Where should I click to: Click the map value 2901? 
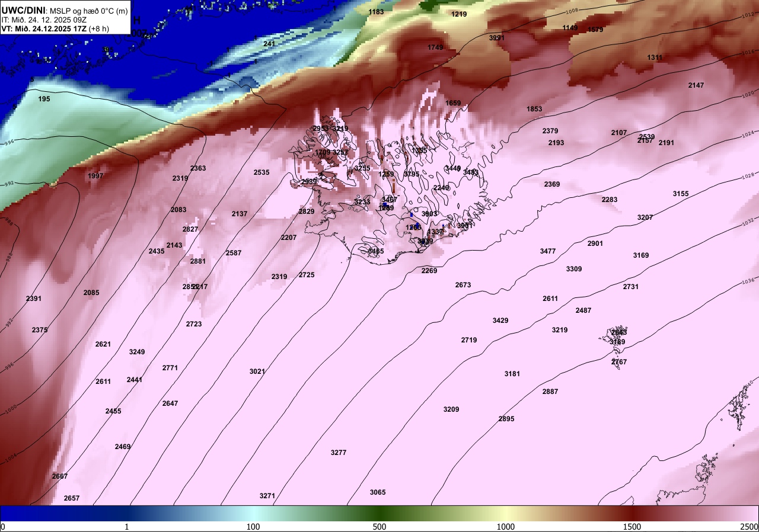tap(595, 243)
